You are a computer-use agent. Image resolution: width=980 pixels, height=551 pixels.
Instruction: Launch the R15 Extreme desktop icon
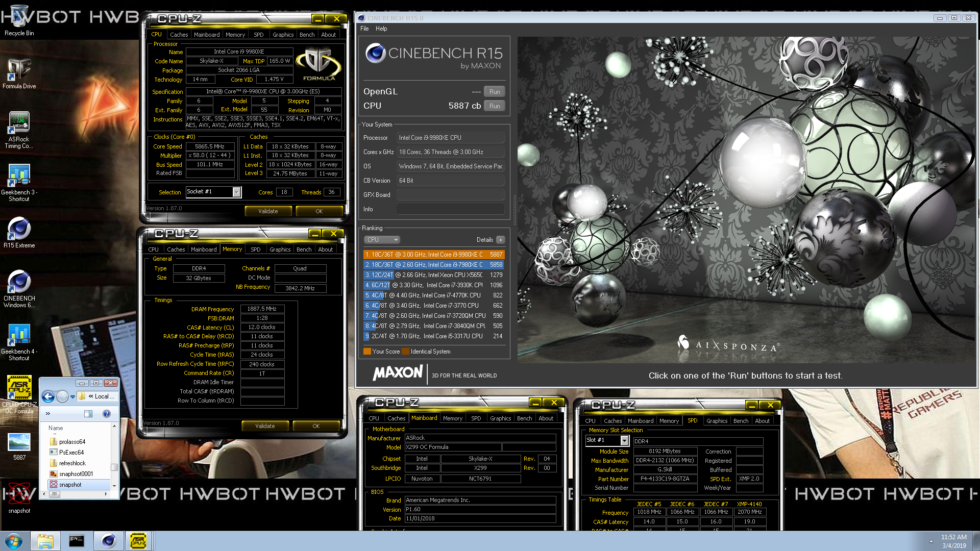(x=19, y=233)
